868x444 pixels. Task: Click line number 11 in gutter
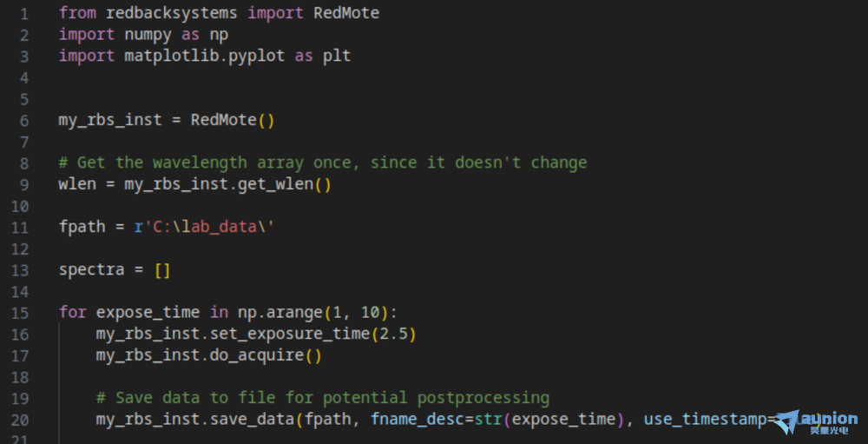(19, 228)
